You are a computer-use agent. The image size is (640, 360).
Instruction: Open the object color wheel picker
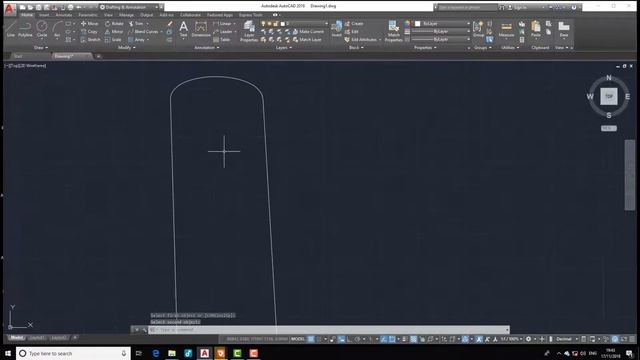407,24
